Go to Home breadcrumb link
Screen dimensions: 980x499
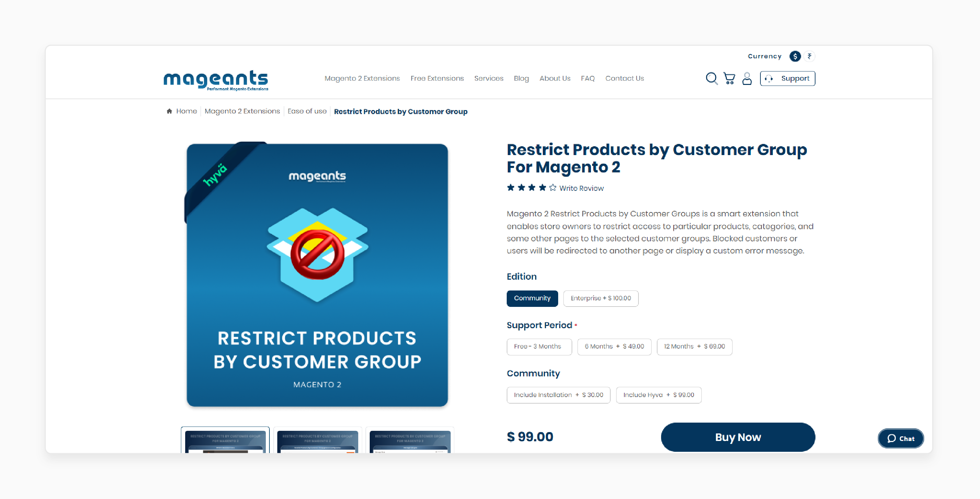pyautogui.click(x=186, y=111)
